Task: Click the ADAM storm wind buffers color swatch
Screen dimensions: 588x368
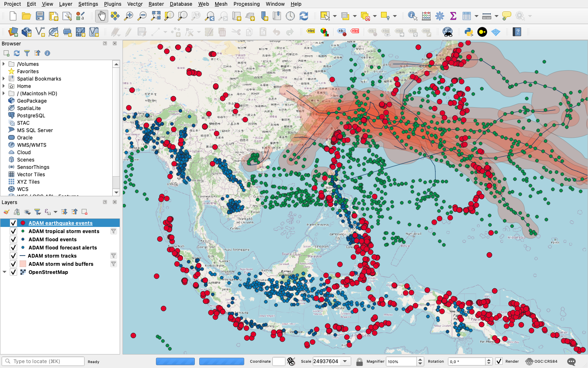Action: pos(23,264)
